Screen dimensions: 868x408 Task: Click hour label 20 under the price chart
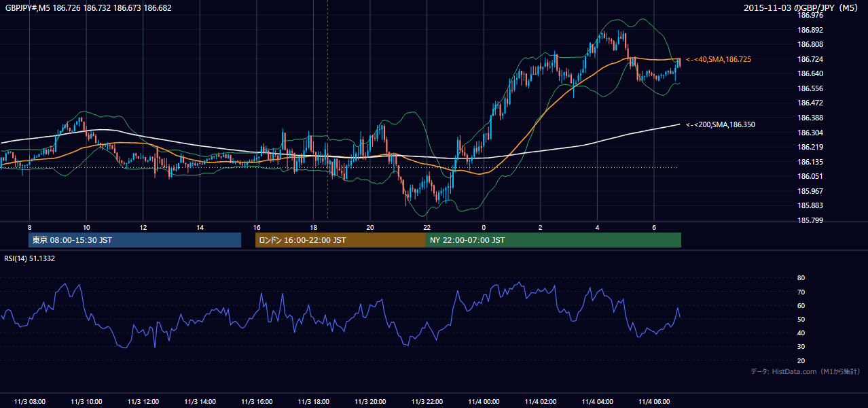click(370, 227)
